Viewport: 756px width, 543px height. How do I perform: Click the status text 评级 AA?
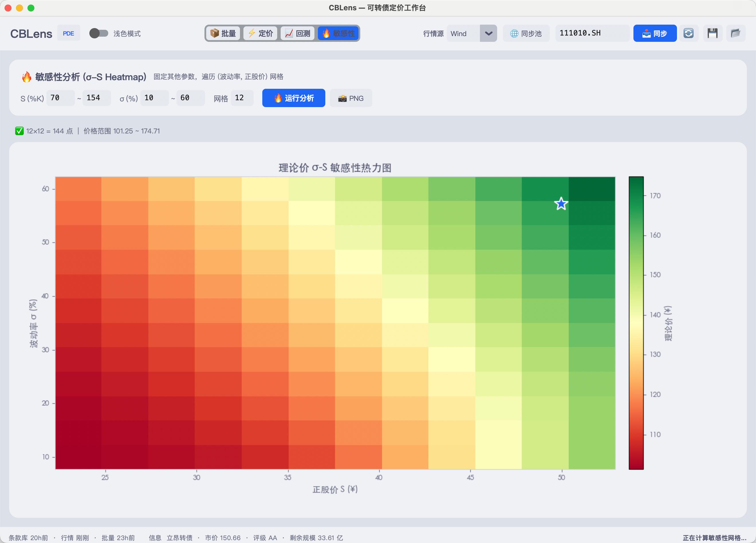(x=265, y=538)
